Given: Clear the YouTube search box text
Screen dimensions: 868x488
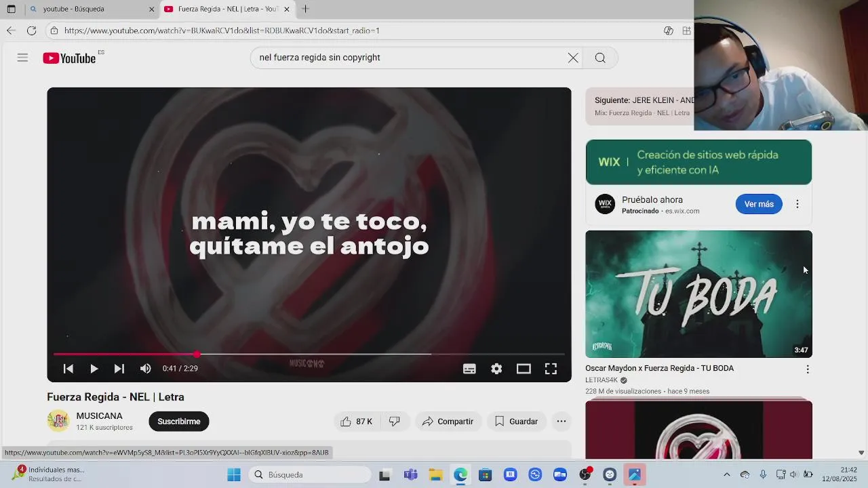Looking at the screenshot, I should click(x=573, y=58).
